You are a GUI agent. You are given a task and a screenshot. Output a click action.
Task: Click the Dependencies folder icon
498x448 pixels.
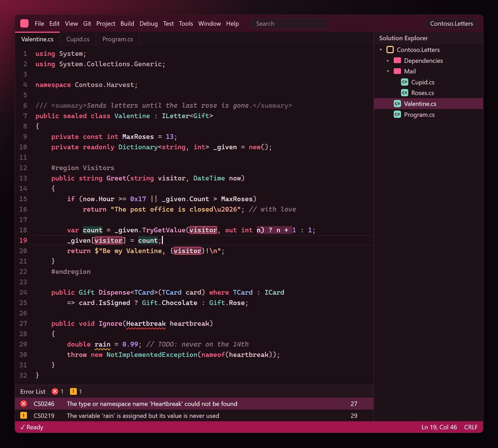click(397, 60)
